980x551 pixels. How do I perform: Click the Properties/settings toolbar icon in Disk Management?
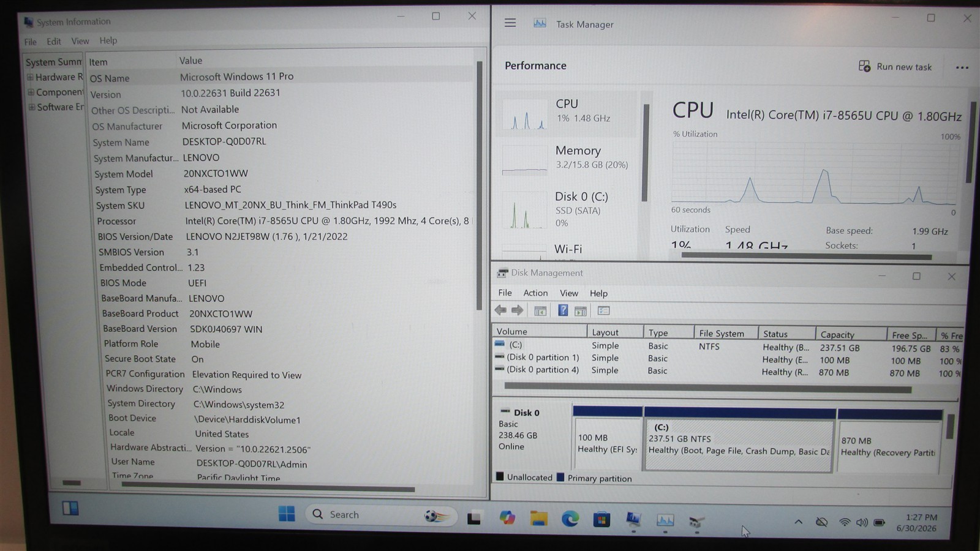pos(603,311)
